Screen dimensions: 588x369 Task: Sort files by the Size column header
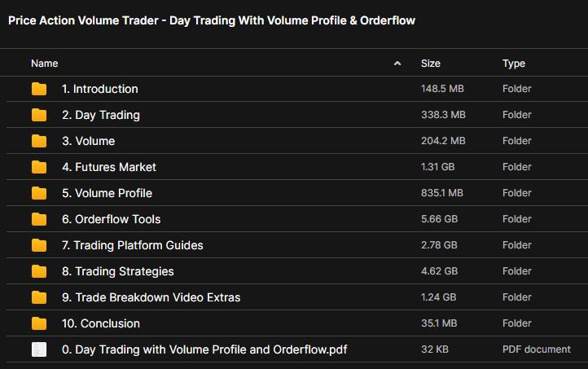[431, 63]
